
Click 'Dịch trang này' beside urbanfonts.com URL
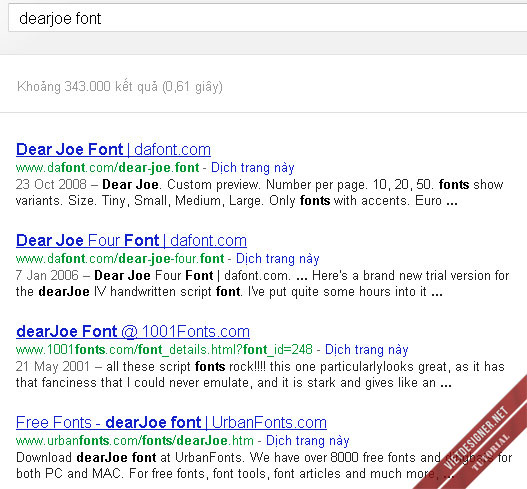308,441
